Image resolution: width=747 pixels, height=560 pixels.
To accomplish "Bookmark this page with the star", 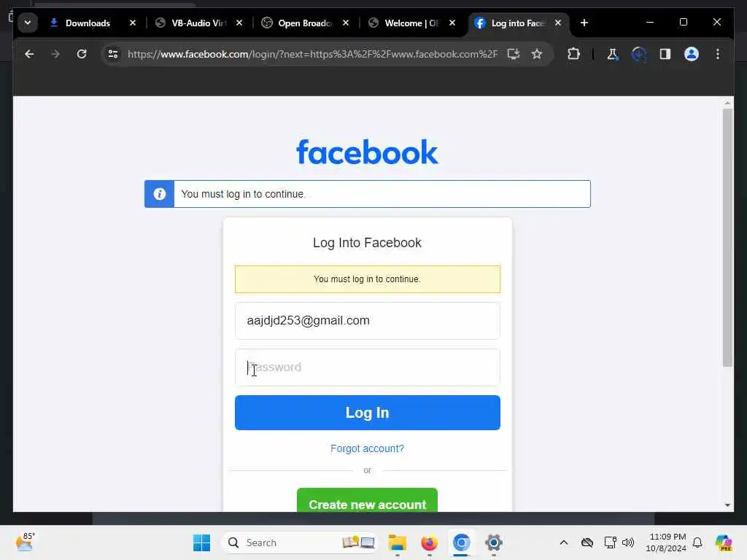I will coord(537,54).
